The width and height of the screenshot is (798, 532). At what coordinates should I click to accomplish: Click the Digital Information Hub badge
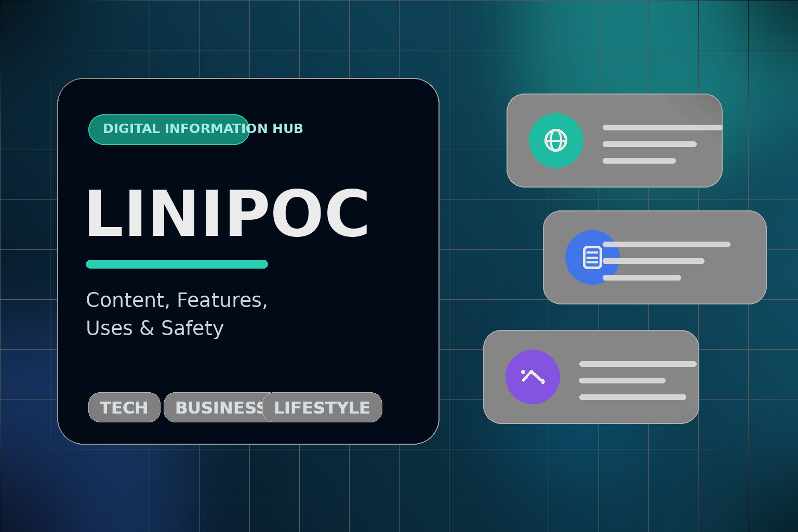click(169, 129)
